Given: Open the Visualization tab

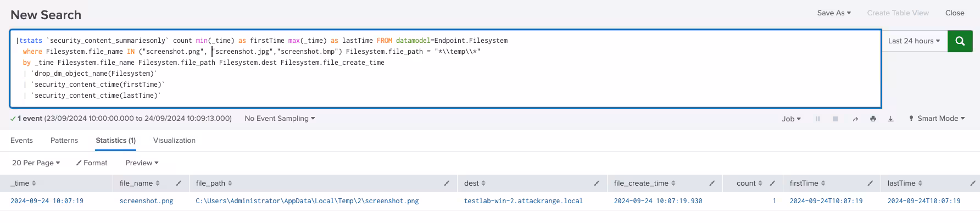Looking at the screenshot, I should 174,141.
